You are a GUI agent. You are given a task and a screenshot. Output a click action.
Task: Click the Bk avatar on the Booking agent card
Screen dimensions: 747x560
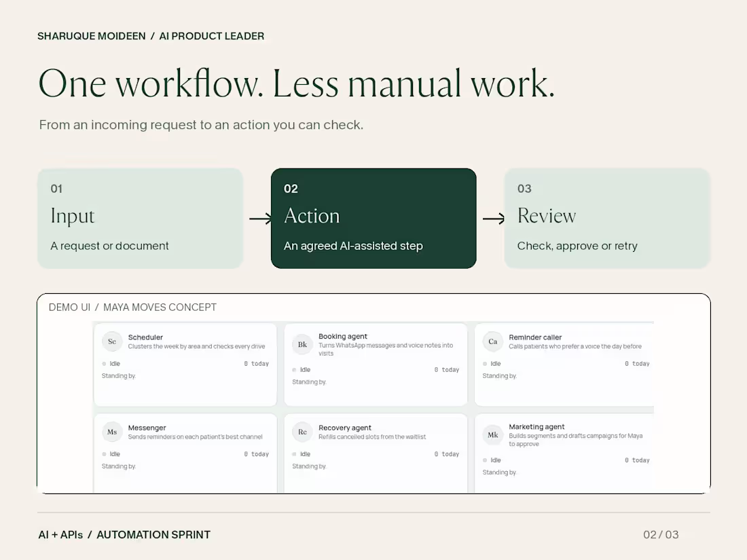pyautogui.click(x=302, y=344)
